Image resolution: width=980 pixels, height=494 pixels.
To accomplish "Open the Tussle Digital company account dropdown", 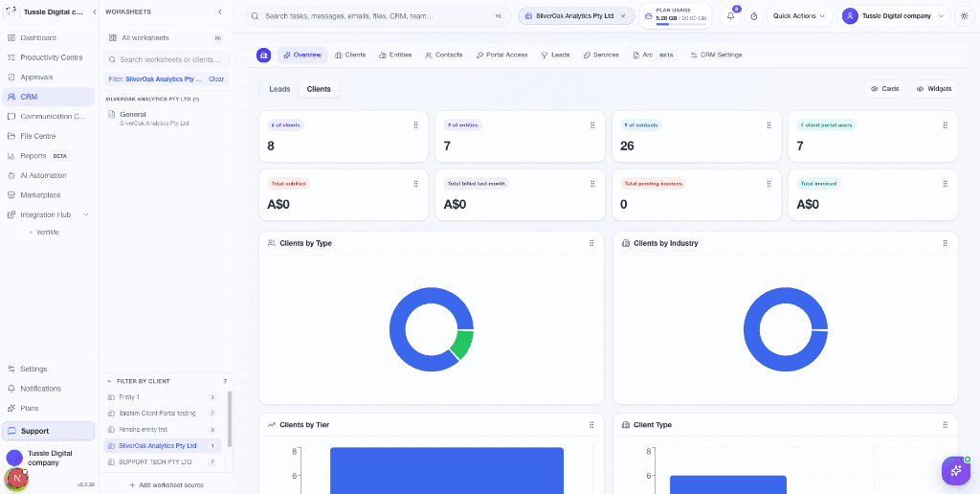I will pyautogui.click(x=894, y=15).
